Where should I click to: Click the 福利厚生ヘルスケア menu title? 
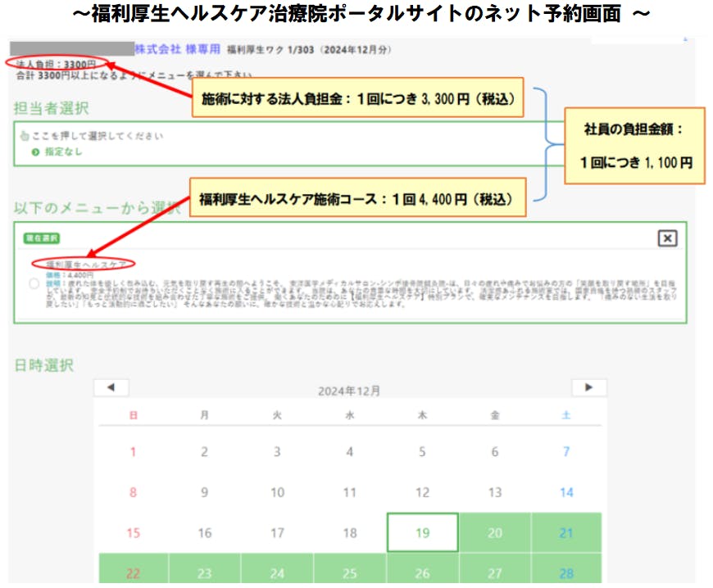(x=85, y=265)
